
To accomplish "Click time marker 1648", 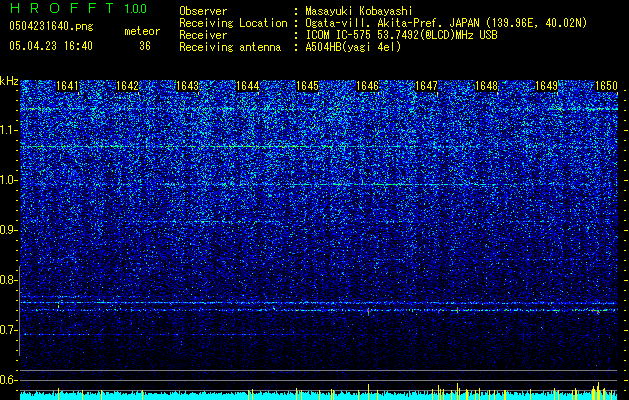I will (486, 86).
